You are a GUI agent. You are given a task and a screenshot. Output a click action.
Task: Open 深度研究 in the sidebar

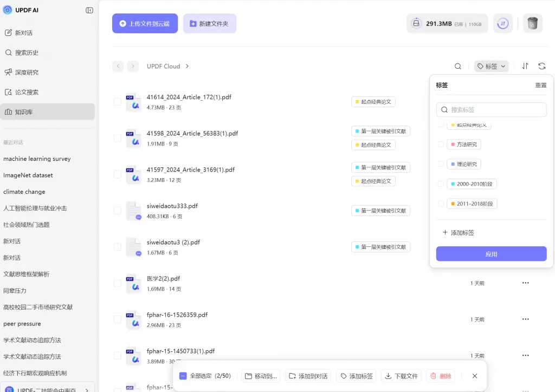pyautogui.click(x=26, y=72)
